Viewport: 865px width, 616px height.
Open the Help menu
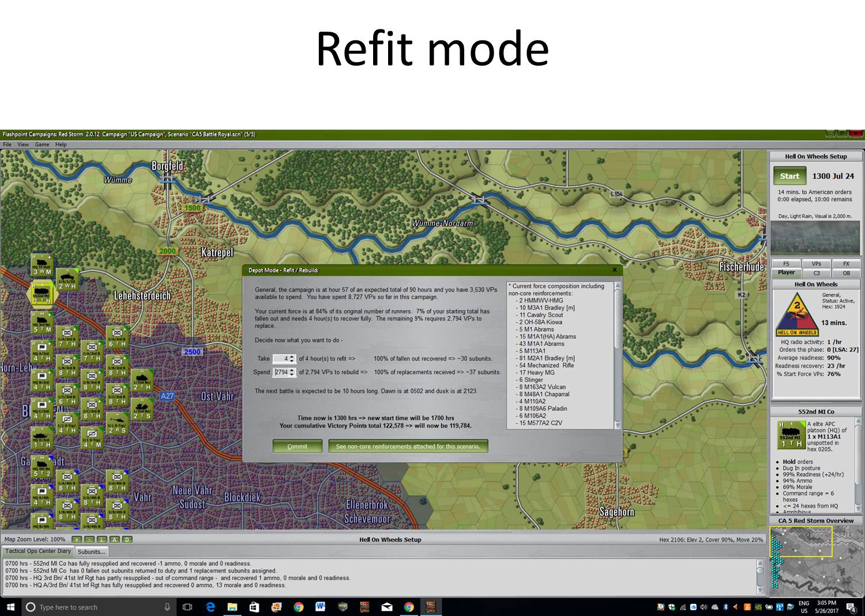[61, 145]
